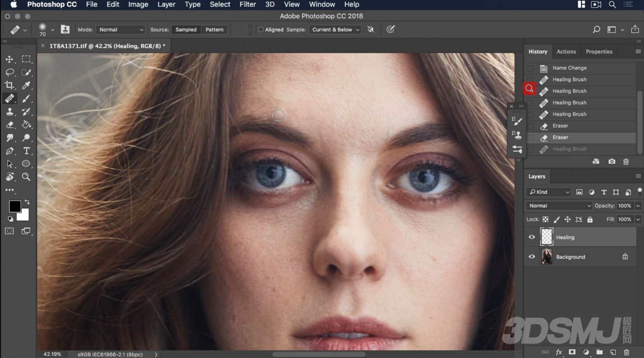Open the Image menu
The image size is (644, 358).
pyautogui.click(x=138, y=5)
